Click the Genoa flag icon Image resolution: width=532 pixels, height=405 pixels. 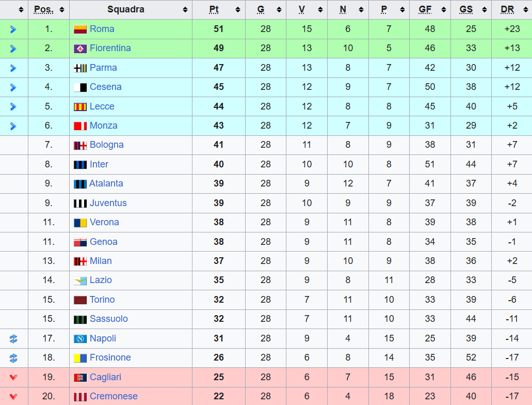pos(80,242)
